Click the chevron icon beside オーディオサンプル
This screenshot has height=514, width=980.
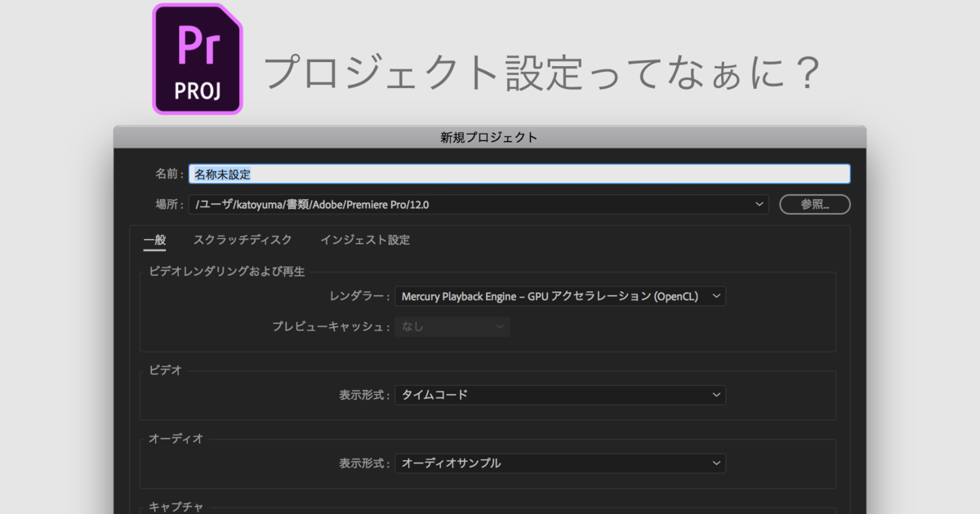tap(716, 463)
